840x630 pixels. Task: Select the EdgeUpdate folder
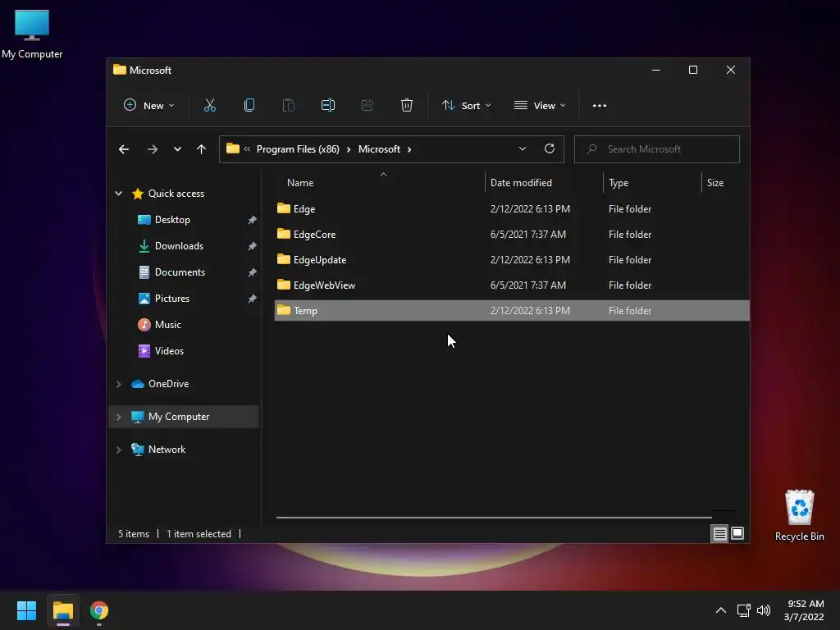coord(512,260)
